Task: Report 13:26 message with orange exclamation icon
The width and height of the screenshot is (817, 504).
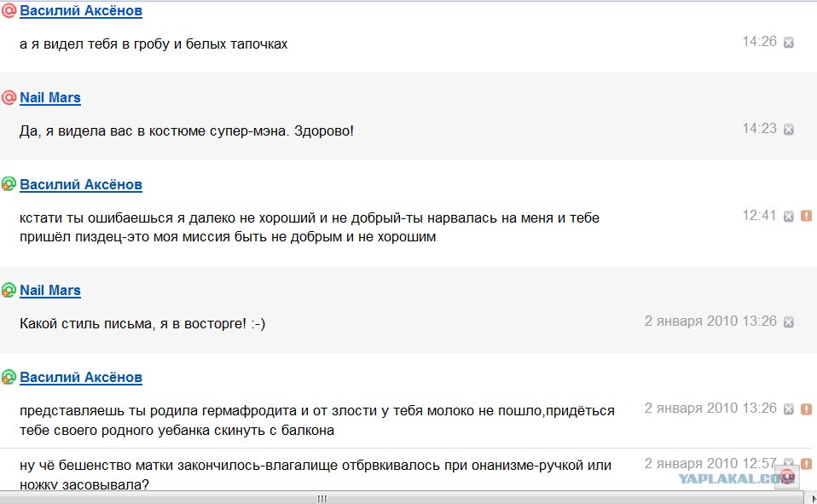Action: pyautogui.click(x=806, y=409)
